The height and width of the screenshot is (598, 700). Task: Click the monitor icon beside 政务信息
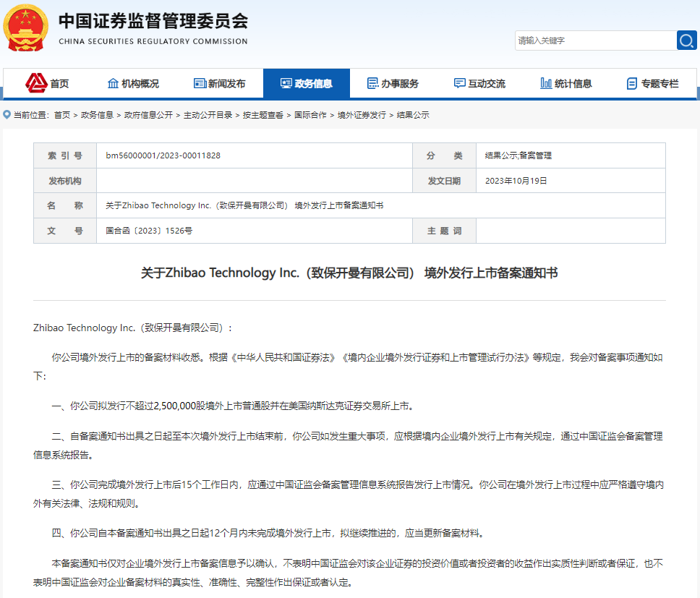286,83
